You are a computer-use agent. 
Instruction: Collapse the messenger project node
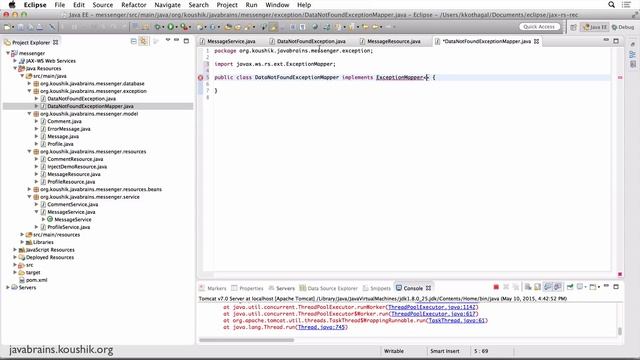coord(8,53)
